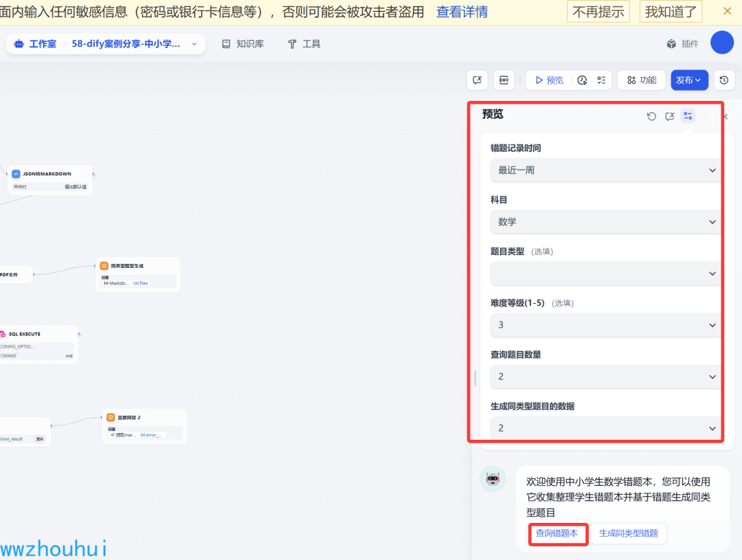Click 知识库 book icon
The height and width of the screenshot is (560, 742).
point(226,44)
